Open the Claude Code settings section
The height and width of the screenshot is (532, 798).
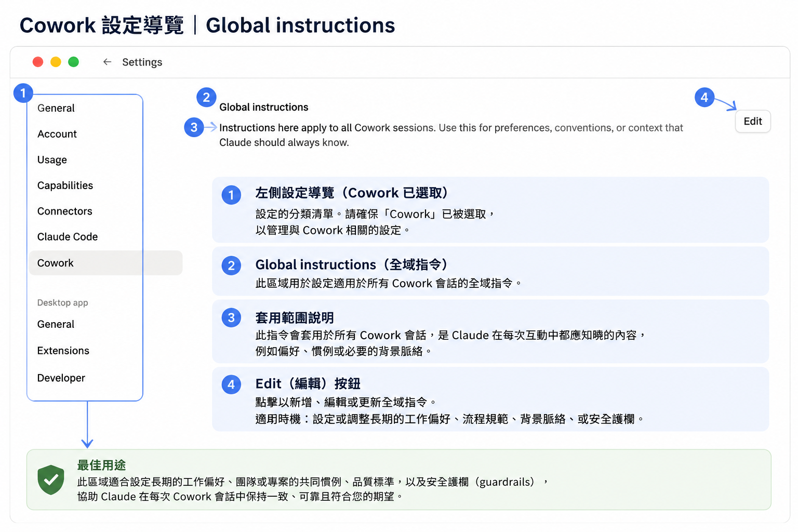point(68,236)
